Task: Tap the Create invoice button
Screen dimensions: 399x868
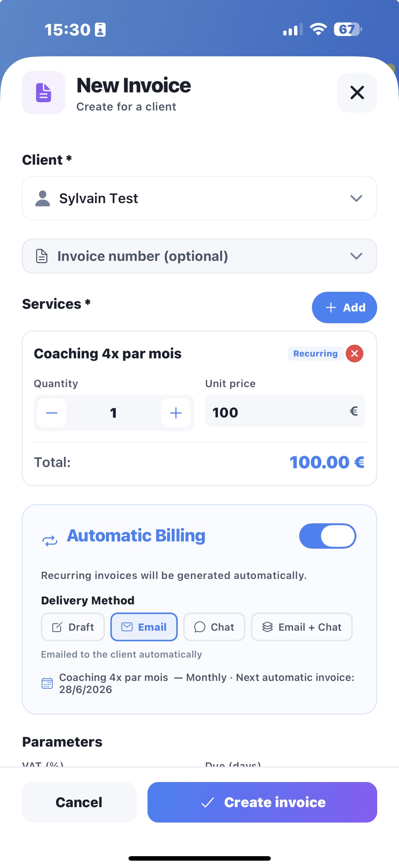Action: (x=262, y=802)
